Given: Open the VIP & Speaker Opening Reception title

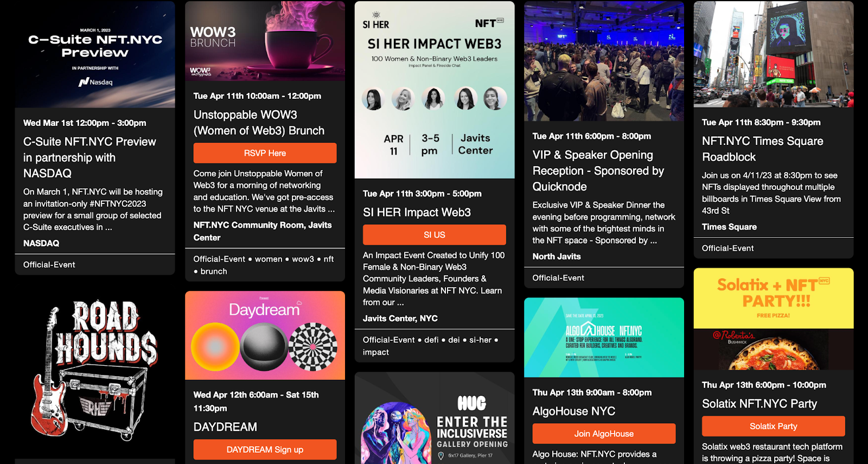Looking at the screenshot, I should point(598,170).
